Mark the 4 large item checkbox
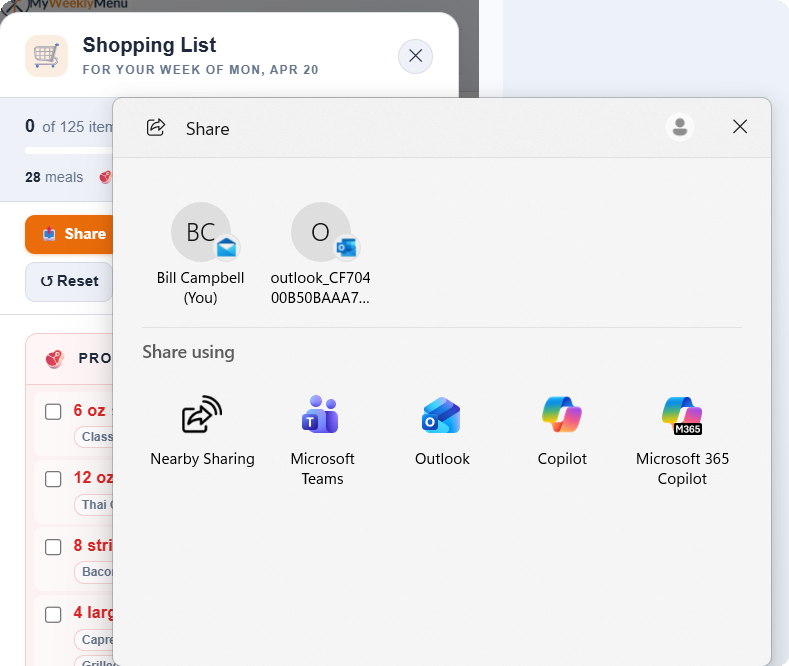 coord(53,614)
